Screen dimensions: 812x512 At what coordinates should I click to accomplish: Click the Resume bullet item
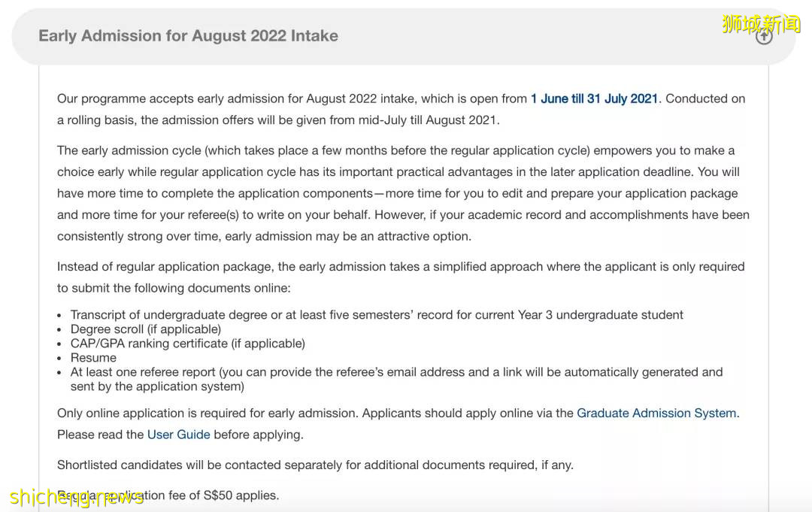pyautogui.click(x=93, y=358)
